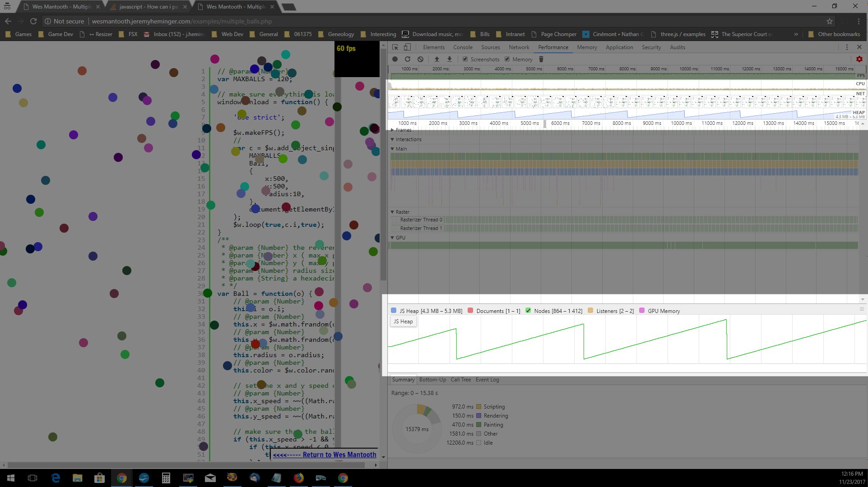Image resolution: width=868 pixels, height=487 pixels.
Task: Uncheck the Screenshots checkbox
Action: 465,59
